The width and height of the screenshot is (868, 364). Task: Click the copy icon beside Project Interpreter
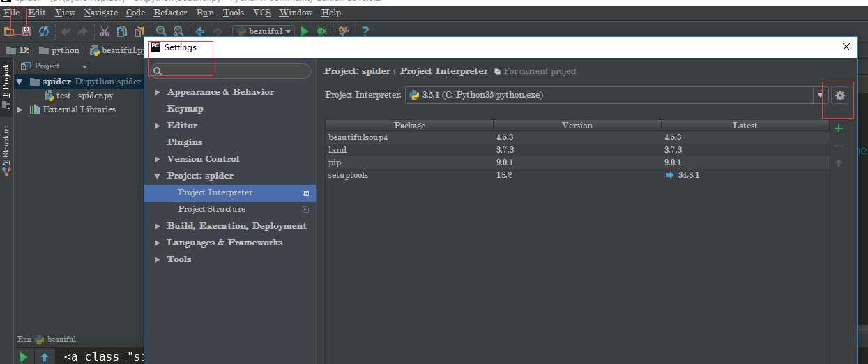[305, 192]
